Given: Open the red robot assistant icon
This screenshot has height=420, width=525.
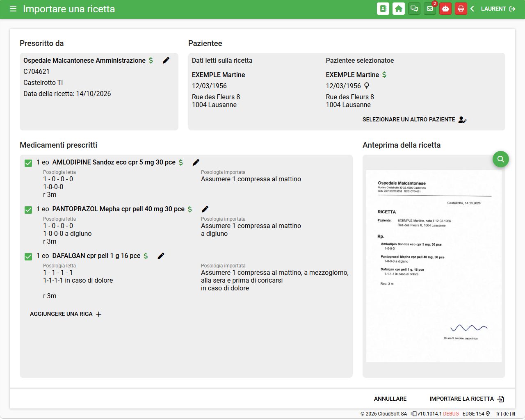Looking at the screenshot, I should tap(445, 9).
